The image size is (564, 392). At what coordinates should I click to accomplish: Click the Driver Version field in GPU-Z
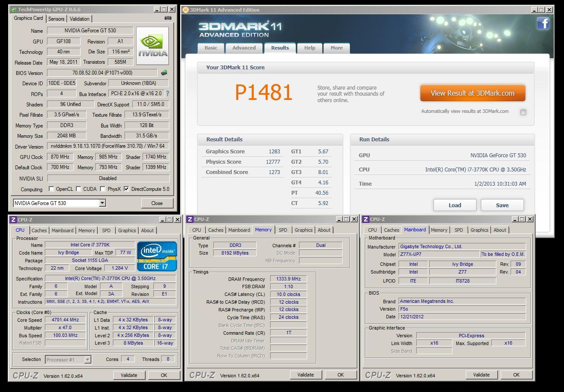coord(108,146)
